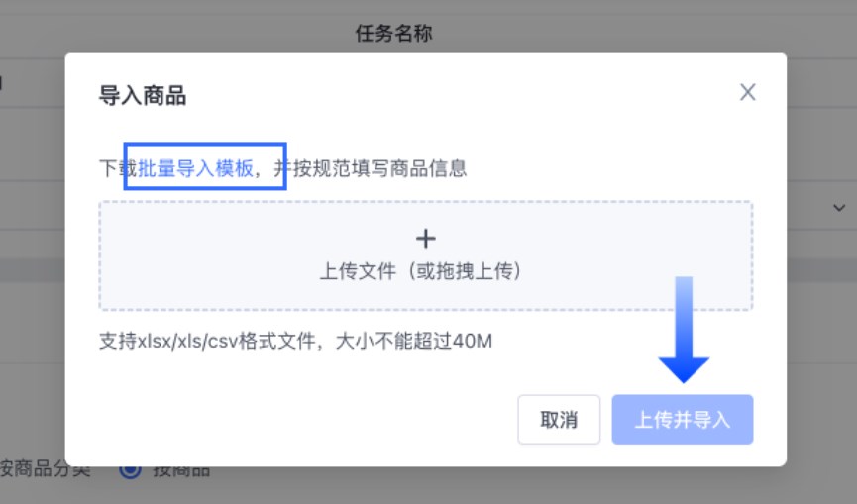The width and height of the screenshot is (857, 504).
Task: Click the 下载 text before template link
Action: click(x=112, y=168)
